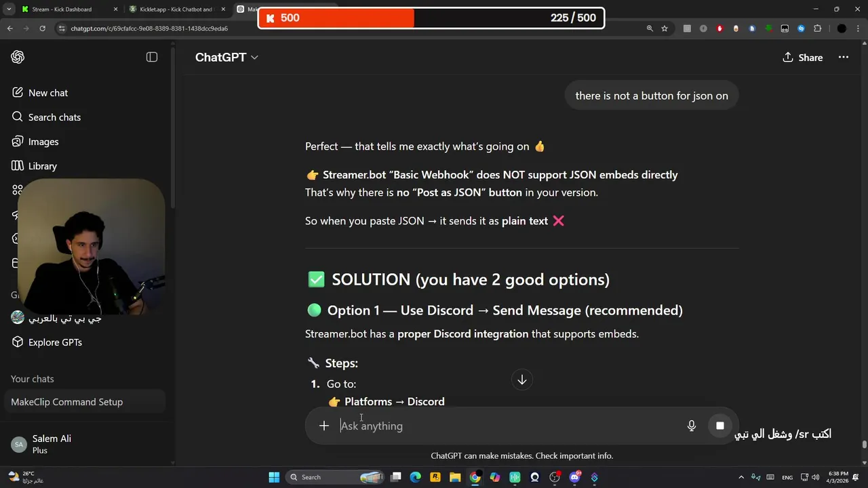Click the webcam overlay thumbnail

click(91, 247)
